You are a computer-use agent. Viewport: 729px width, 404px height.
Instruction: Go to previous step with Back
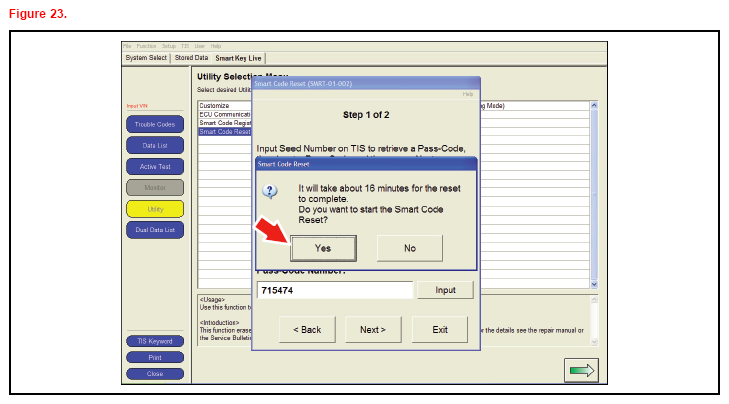[x=307, y=329]
